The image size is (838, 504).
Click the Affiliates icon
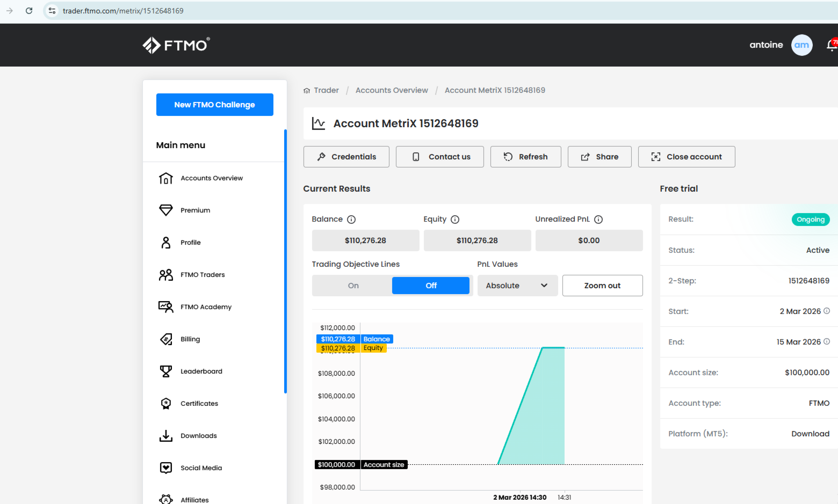166,500
